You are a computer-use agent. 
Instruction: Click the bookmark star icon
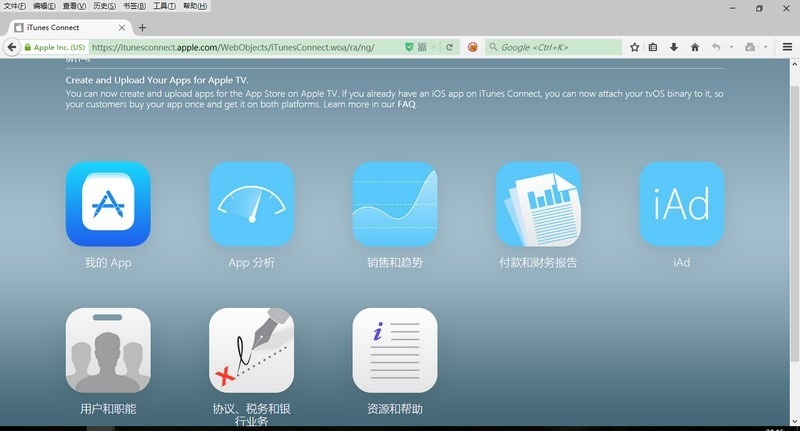[x=634, y=47]
